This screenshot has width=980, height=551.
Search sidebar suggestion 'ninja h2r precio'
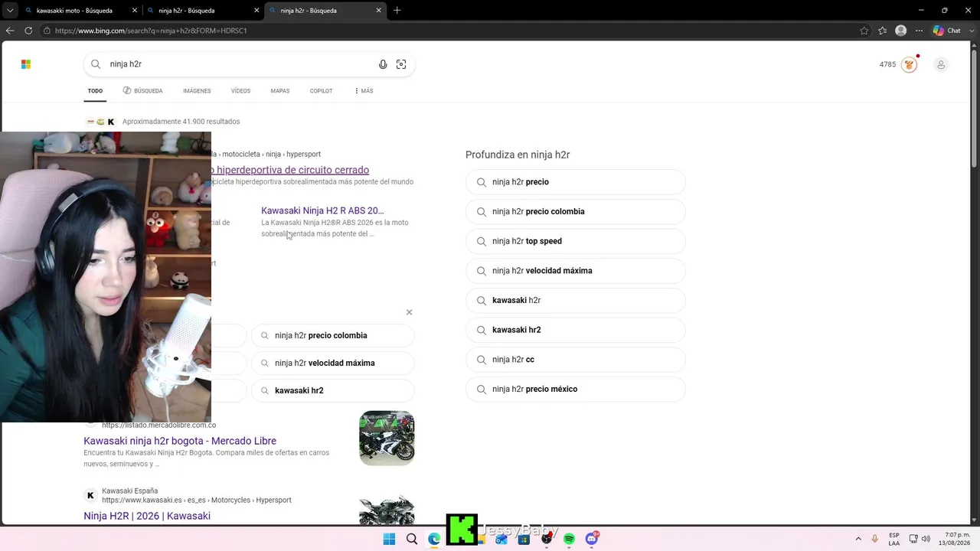click(576, 182)
